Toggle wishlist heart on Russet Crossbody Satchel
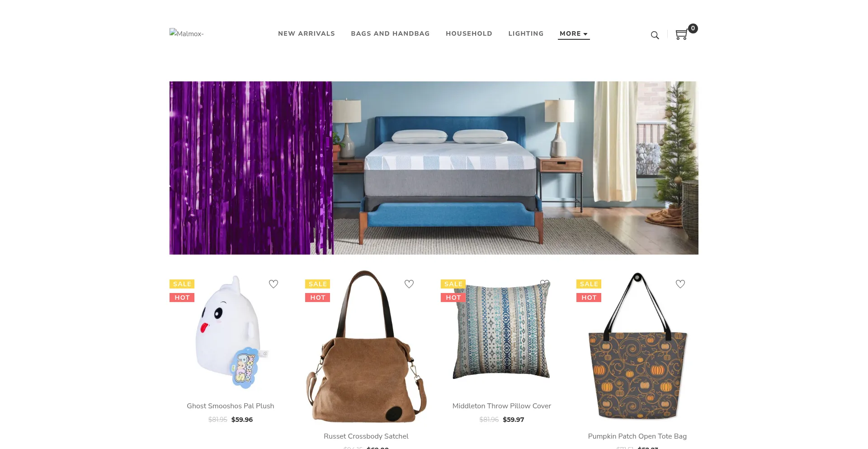This screenshot has width=868, height=449. click(x=409, y=284)
